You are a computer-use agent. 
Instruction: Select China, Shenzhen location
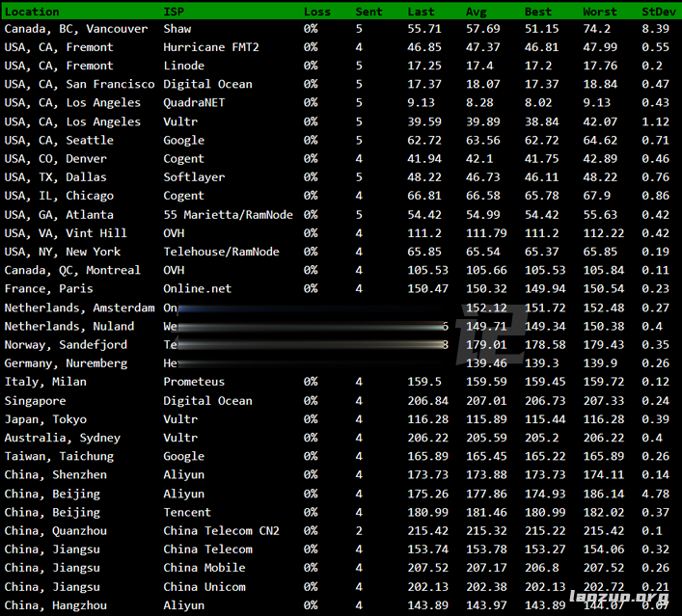(x=56, y=474)
